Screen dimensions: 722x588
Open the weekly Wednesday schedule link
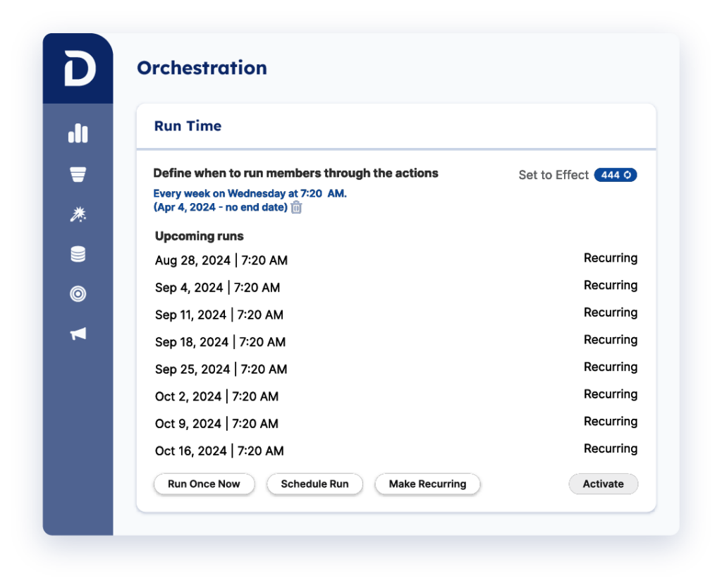[x=250, y=193]
